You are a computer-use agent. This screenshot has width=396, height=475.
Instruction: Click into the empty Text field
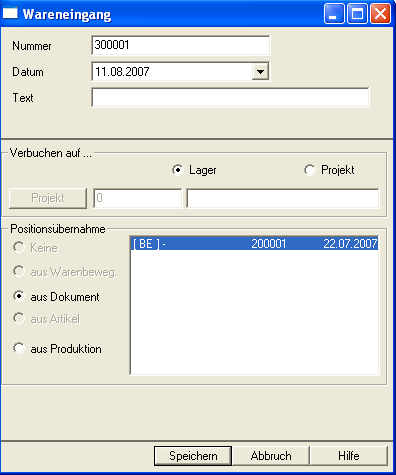click(230, 98)
